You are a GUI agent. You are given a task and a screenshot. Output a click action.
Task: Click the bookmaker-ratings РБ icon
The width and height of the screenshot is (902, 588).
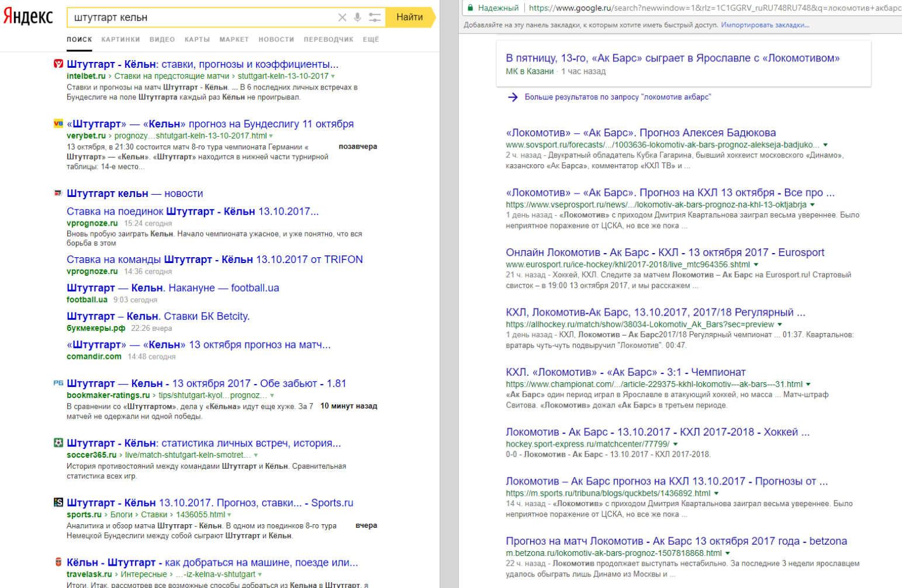tap(58, 383)
